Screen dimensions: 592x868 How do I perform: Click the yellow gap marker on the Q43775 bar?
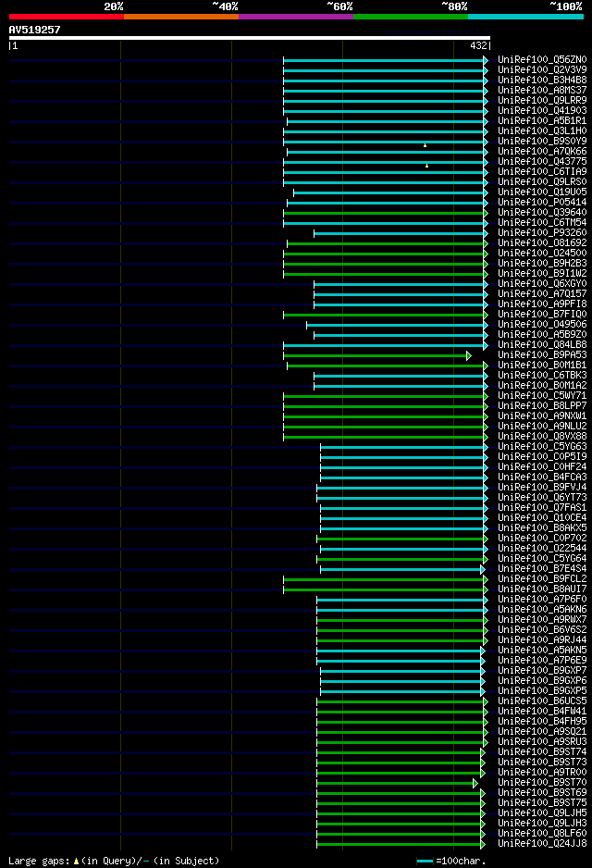426,166
